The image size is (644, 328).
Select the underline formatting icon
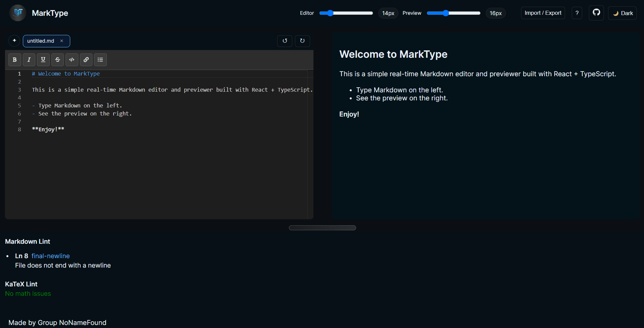[43, 59]
